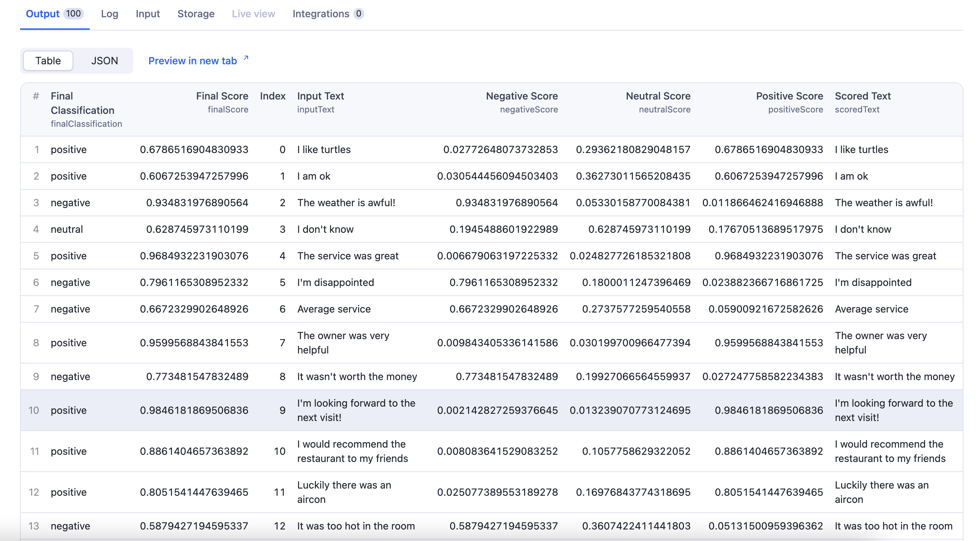This screenshot has width=980, height=541.
Task: Click final score 0.6786516904830933
Action: coord(194,149)
